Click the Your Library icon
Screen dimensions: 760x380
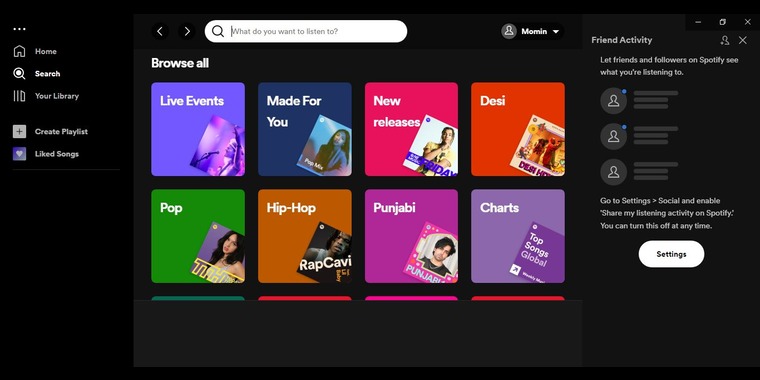point(19,96)
